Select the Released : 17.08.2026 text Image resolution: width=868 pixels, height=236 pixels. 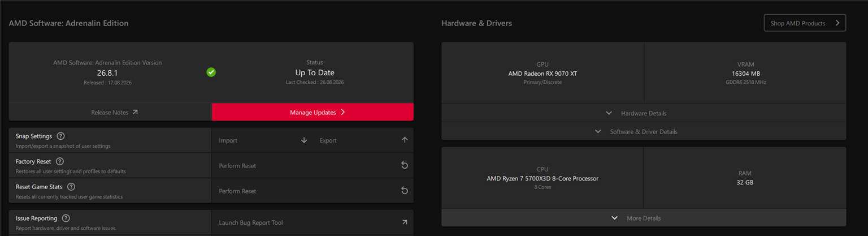pos(107,83)
